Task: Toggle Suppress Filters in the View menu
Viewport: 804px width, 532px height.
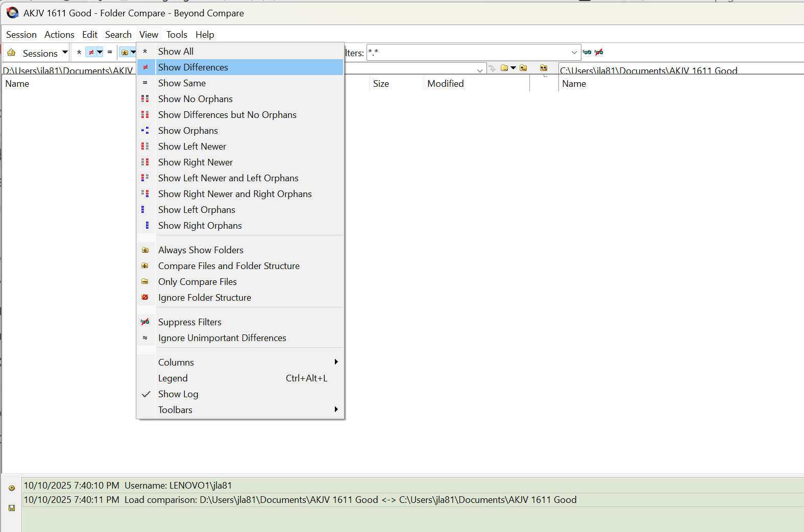Action: coord(240,322)
